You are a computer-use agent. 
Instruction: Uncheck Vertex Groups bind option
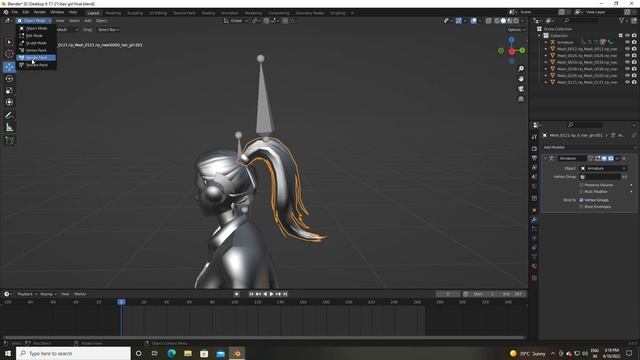(581, 200)
